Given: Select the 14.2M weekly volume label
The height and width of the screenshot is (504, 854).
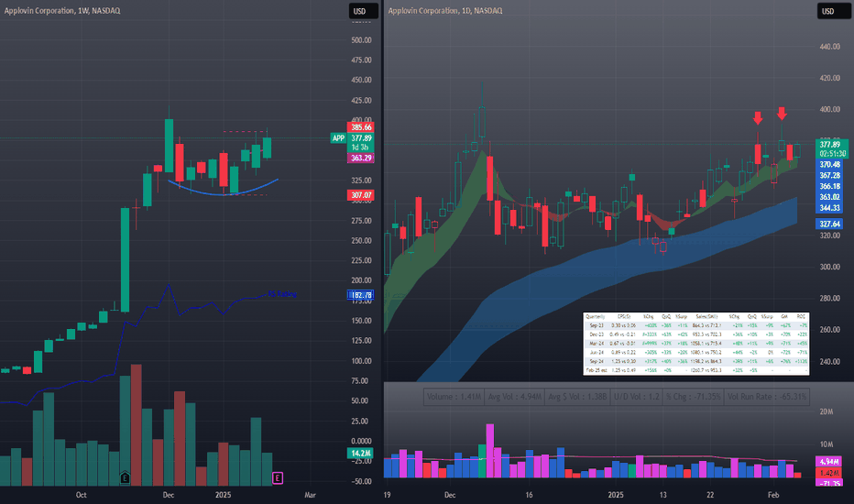Looking at the screenshot, I should [x=361, y=454].
